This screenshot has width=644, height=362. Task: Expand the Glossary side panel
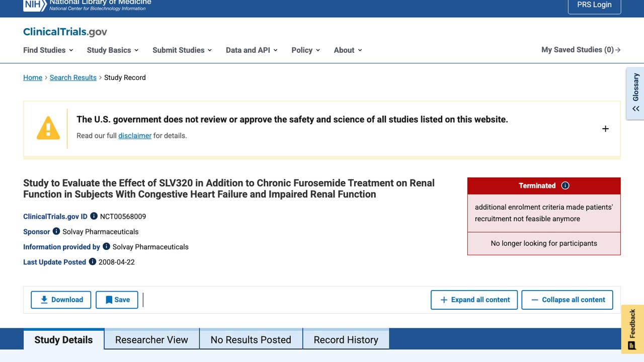635,94
